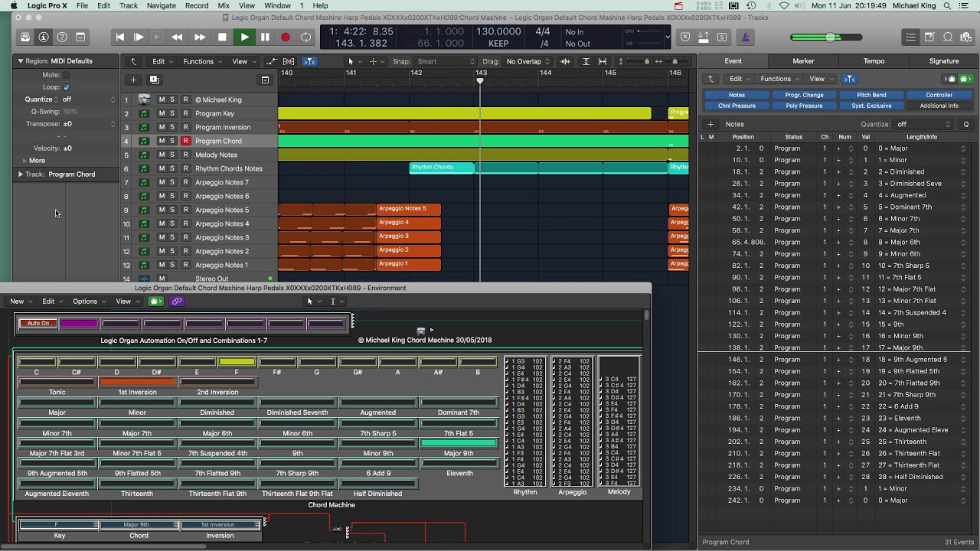980x551 pixels.
Task: Click the Notes filter button
Action: pyautogui.click(x=737, y=95)
